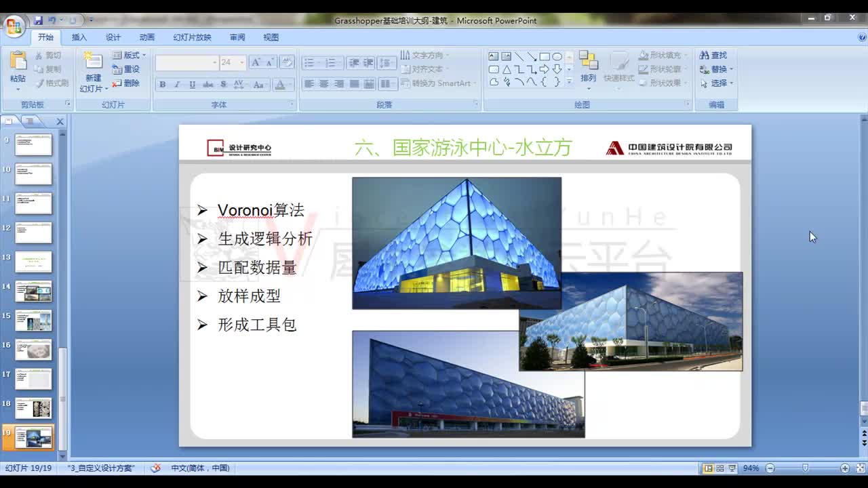Undo the last action
The height and width of the screenshot is (488, 868).
point(52,20)
